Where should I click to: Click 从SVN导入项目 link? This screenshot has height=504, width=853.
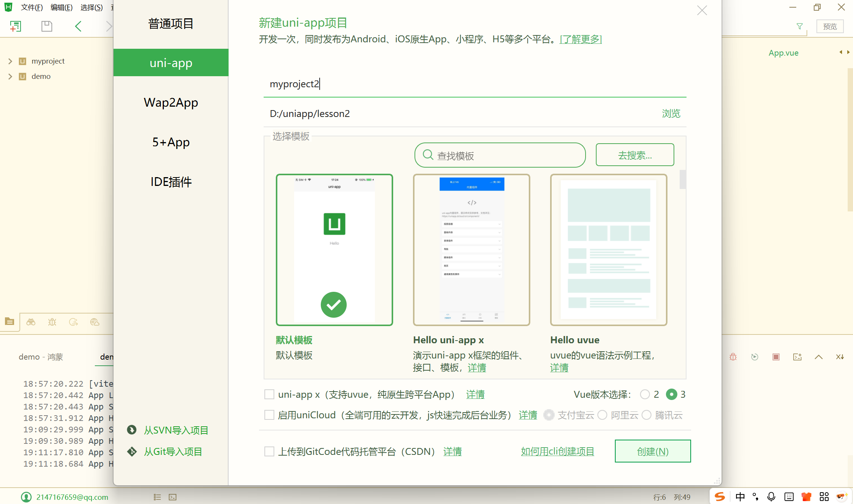176,430
